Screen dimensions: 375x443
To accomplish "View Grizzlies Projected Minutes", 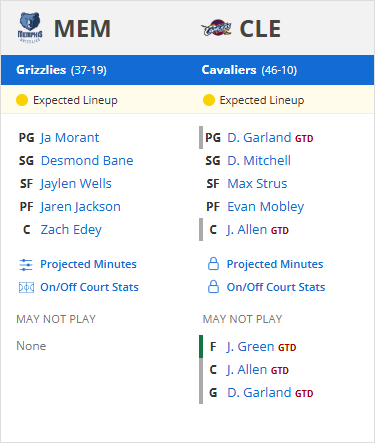I will tap(88, 264).
